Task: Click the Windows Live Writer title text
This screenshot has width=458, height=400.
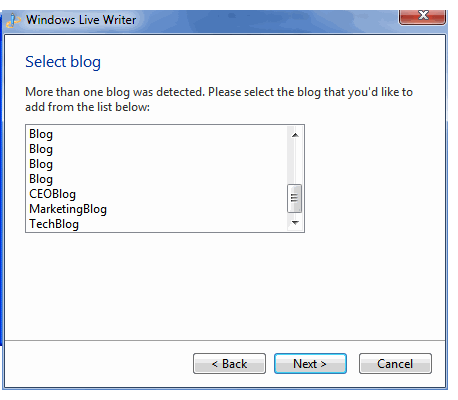Action: [x=81, y=20]
